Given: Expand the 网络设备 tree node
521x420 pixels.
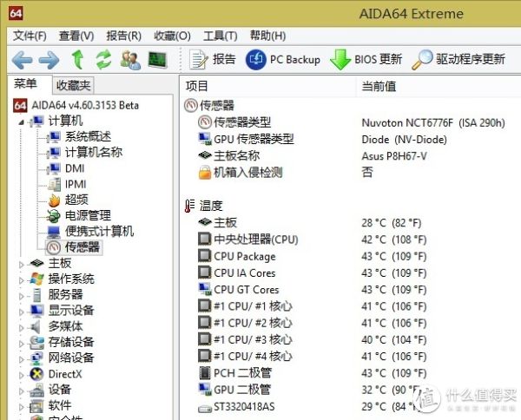Looking at the screenshot, I should tap(21, 359).
